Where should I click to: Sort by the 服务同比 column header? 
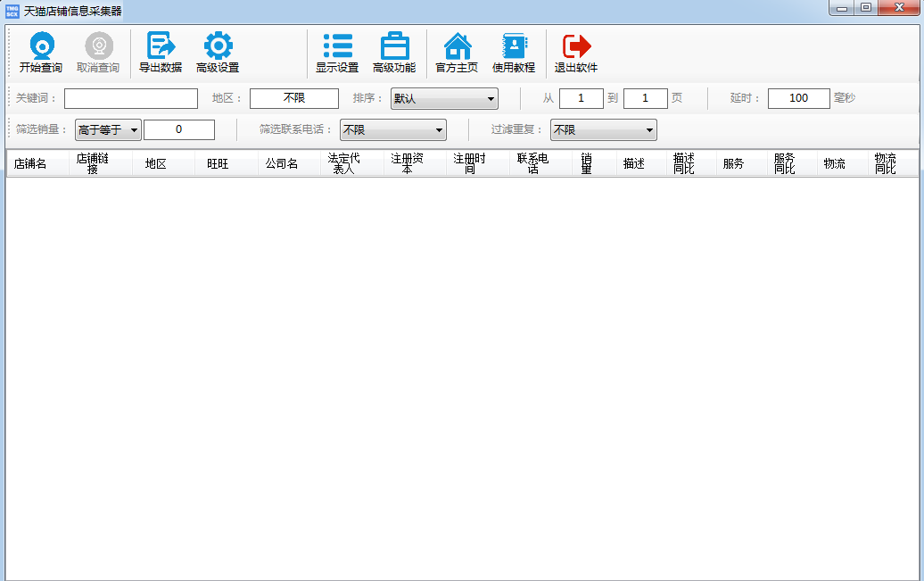792,163
